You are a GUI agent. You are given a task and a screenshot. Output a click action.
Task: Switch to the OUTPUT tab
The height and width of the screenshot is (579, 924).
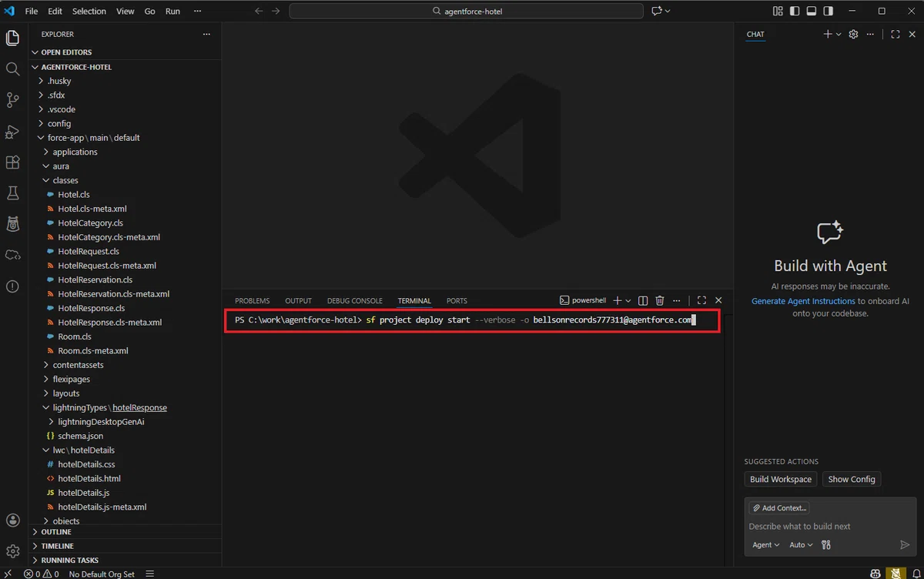click(298, 301)
